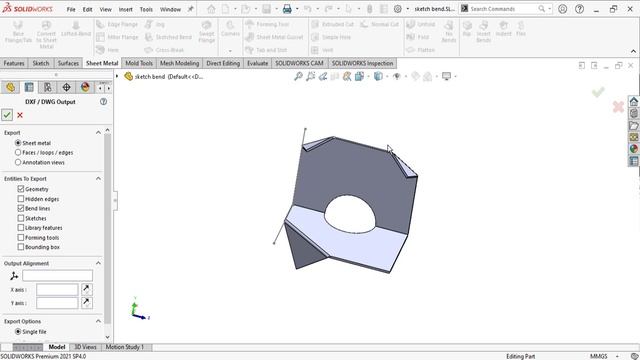Collapse the Output Alignment section
This screenshot has height=360, width=640.
pyautogui.click(x=98, y=263)
